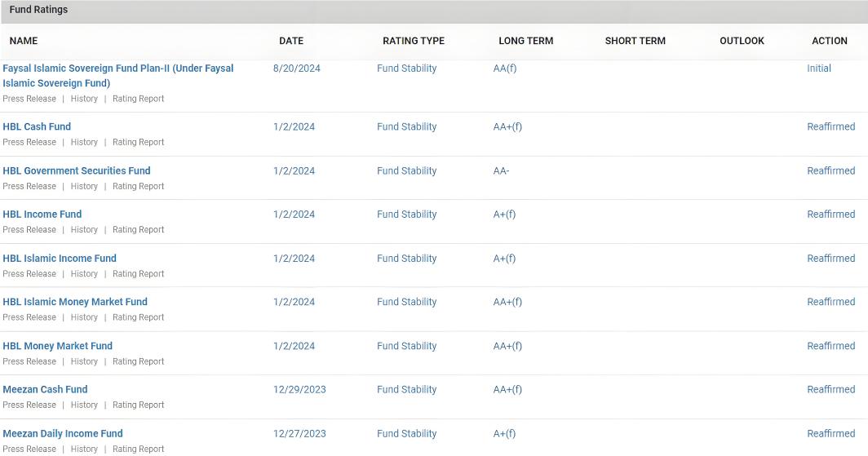Click the LONG TERM column header
The width and height of the screenshot is (868, 456).
click(526, 41)
